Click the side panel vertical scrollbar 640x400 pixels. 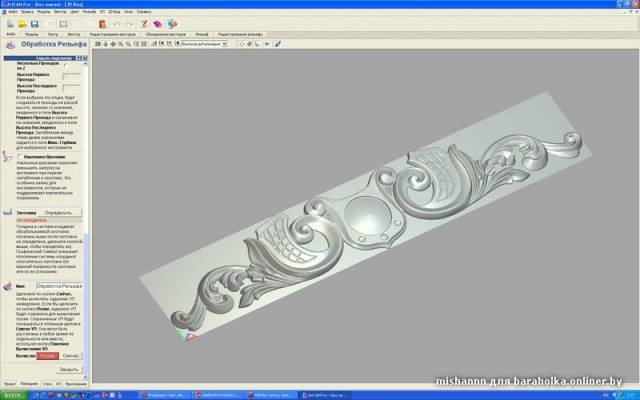(x=85, y=220)
